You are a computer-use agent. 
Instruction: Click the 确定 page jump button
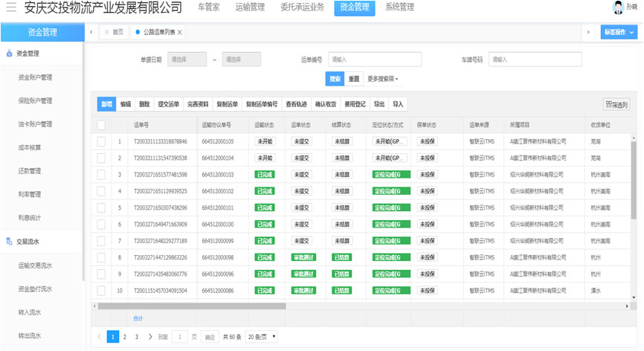tap(210, 337)
